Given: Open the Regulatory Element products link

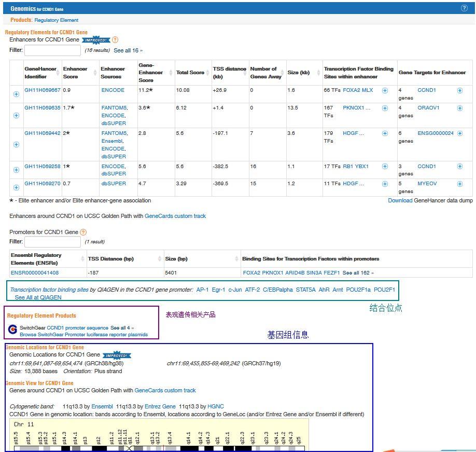Looking at the screenshot, I should pos(56,20).
